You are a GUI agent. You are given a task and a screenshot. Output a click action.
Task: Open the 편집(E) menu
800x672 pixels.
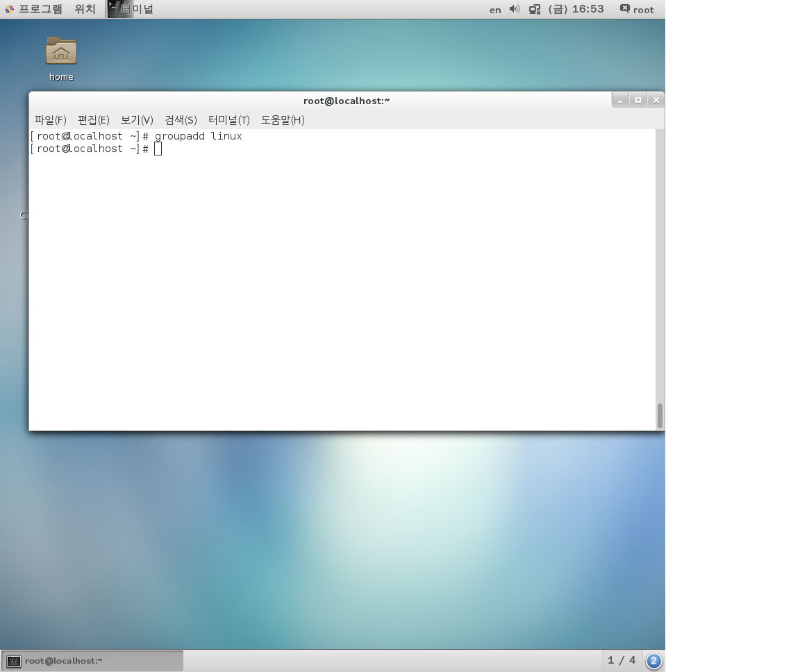[x=93, y=120]
